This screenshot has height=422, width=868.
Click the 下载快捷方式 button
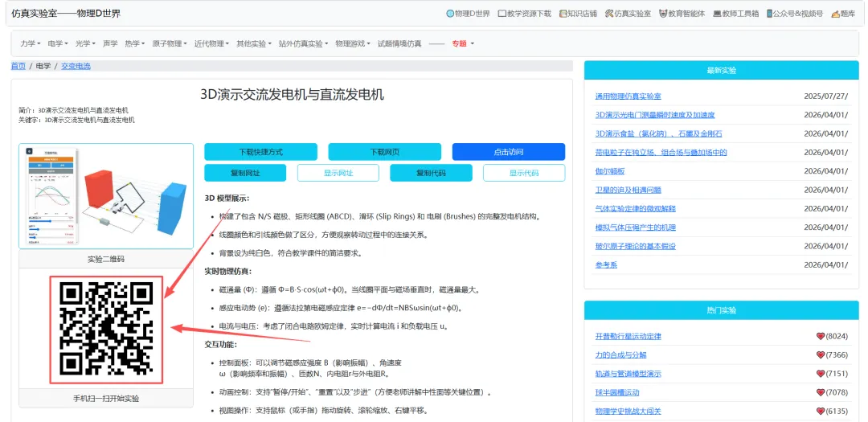click(260, 152)
